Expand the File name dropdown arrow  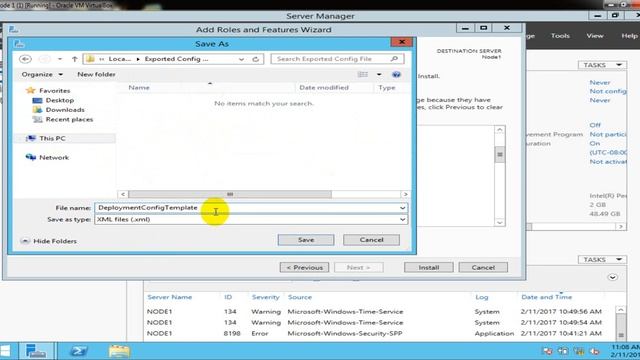tap(402, 208)
